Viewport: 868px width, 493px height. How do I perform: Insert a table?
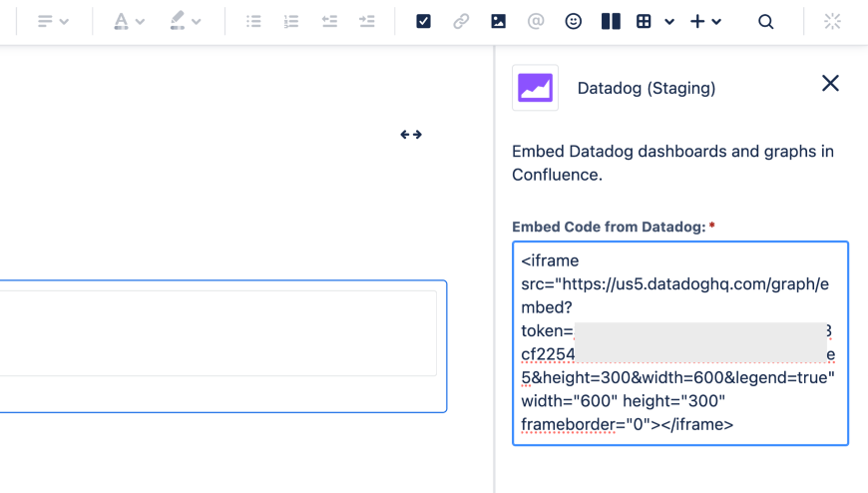[x=645, y=21]
